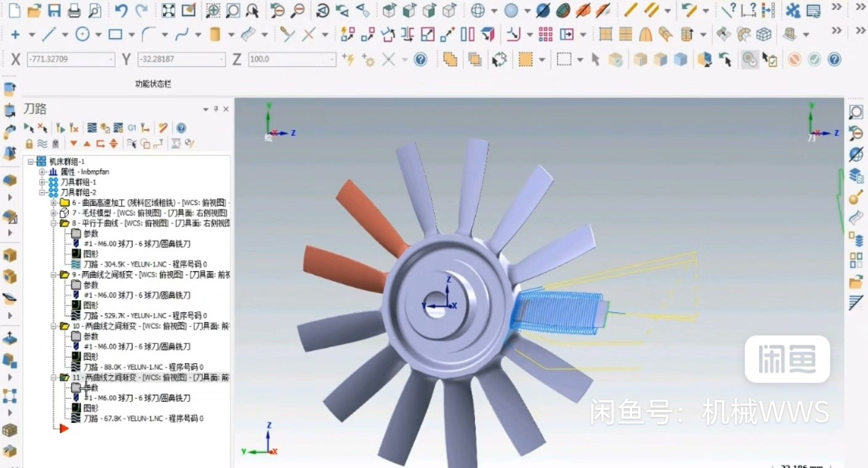The height and width of the screenshot is (468, 868).
Task: Choose the wireframe globe display mode
Action: click(x=477, y=10)
